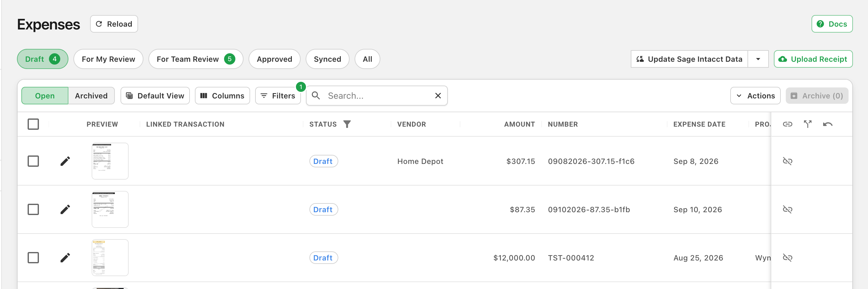Open receipt thumbnail for TST-000412 expense
Screen dimensions: 868x289
click(110, 258)
